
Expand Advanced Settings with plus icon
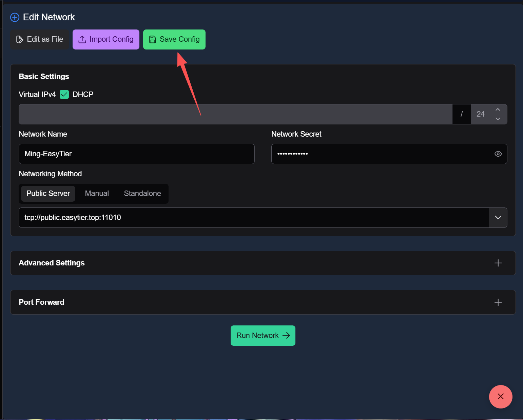click(x=498, y=263)
